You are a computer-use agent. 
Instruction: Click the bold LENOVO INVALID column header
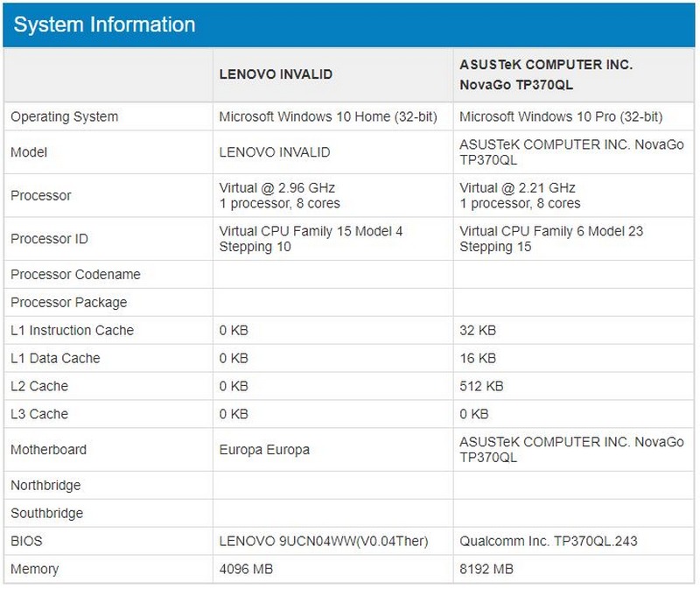pyautogui.click(x=276, y=74)
